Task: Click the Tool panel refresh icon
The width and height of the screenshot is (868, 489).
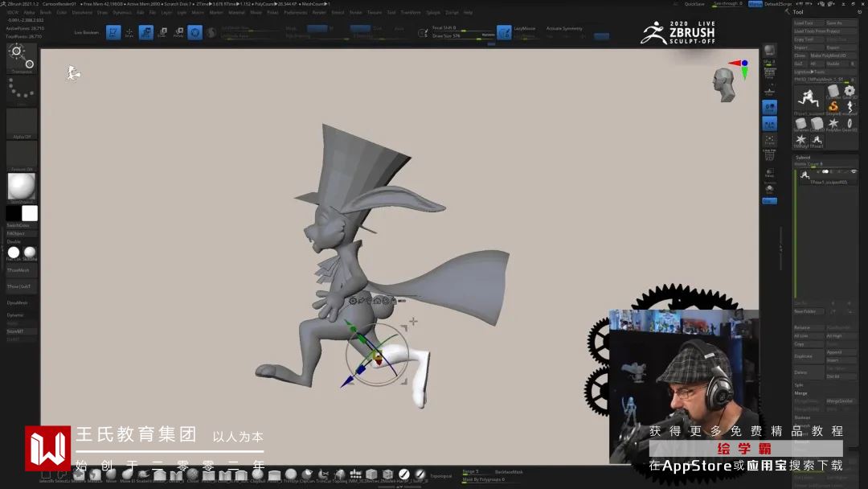Action: click(x=860, y=11)
